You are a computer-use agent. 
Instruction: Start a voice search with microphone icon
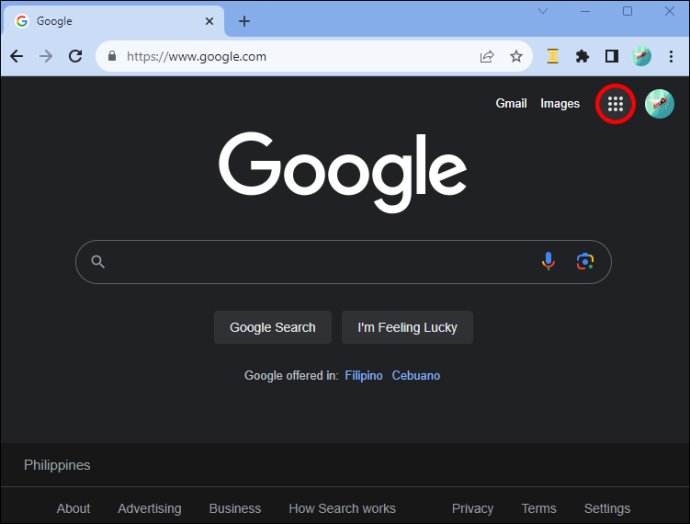point(548,261)
